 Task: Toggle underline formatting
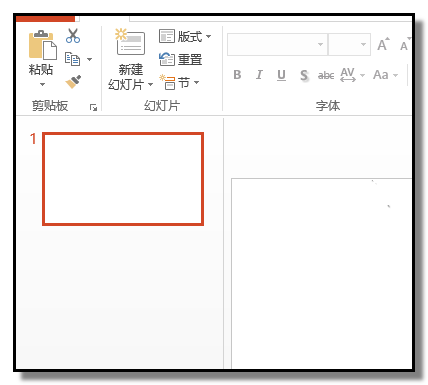(281, 75)
